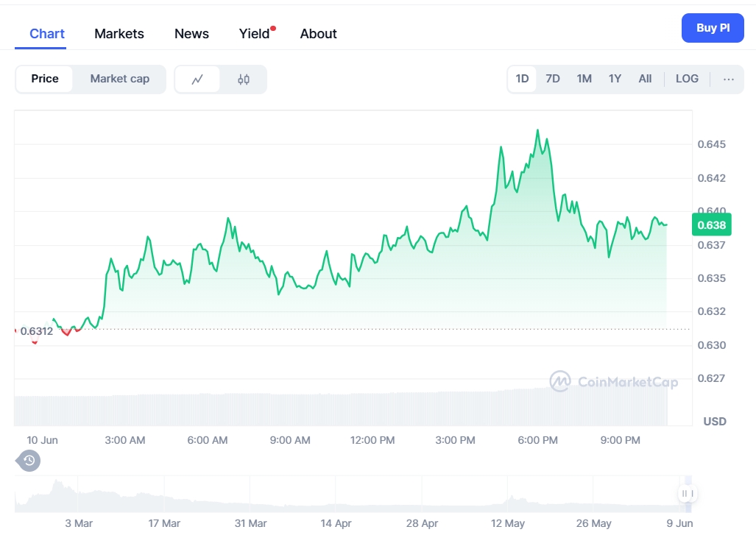The width and height of the screenshot is (756, 549).
Task: Enable LOG scale on chart
Action: [x=687, y=79]
